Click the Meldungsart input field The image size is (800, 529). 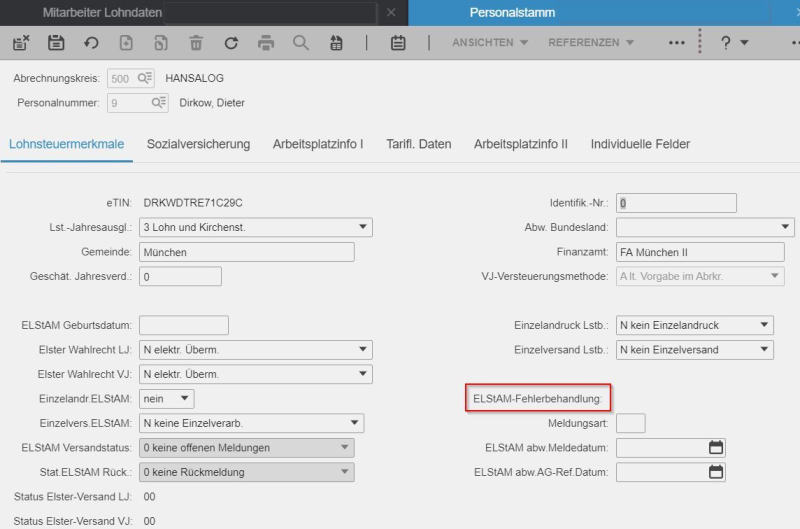pos(631,423)
